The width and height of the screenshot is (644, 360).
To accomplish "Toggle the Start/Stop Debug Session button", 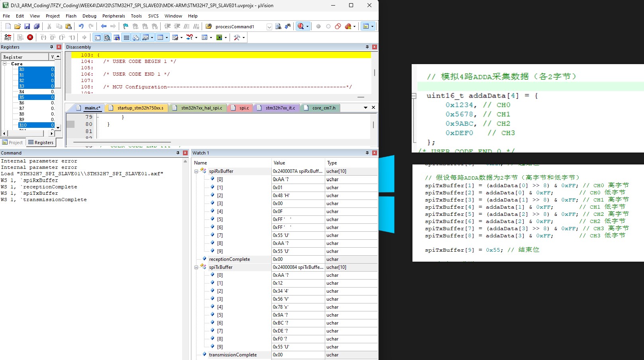I will click(301, 26).
